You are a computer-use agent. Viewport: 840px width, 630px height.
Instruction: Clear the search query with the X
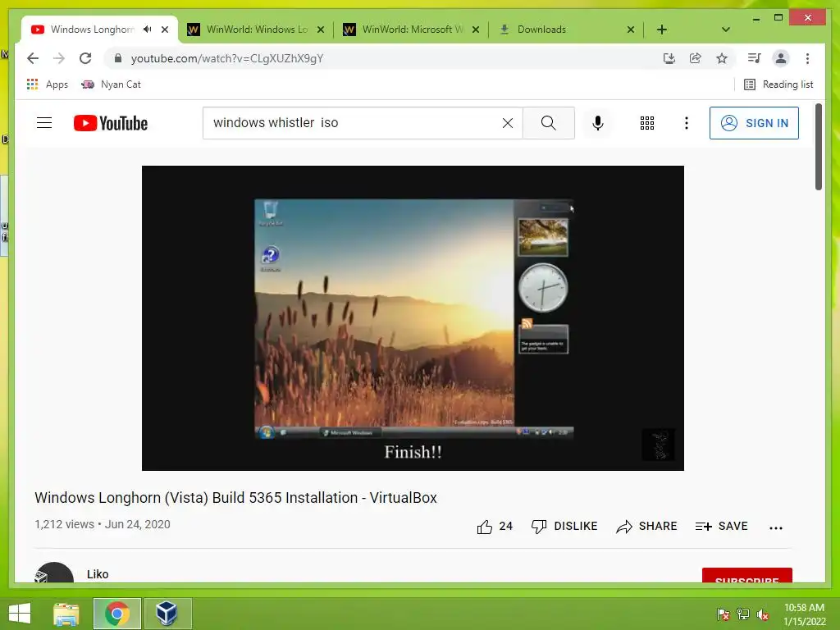pos(508,123)
